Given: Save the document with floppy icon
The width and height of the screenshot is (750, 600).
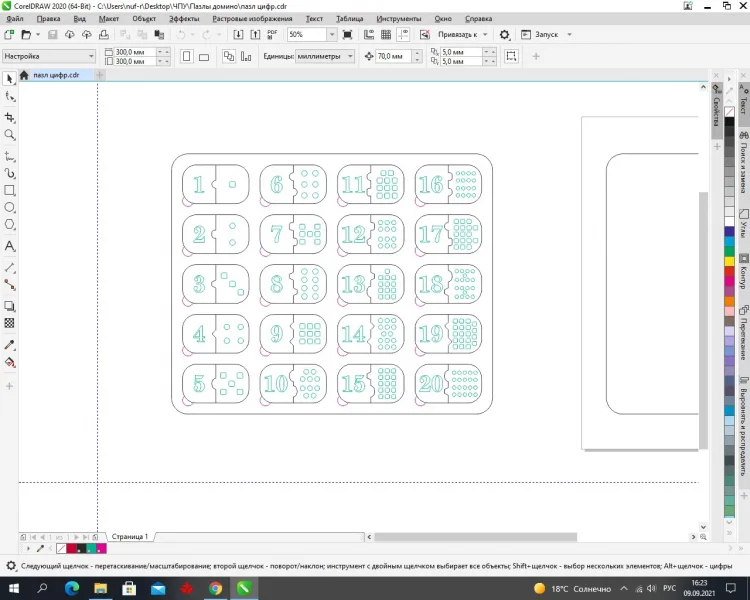Looking at the screenshot, I should coord(53,34).
